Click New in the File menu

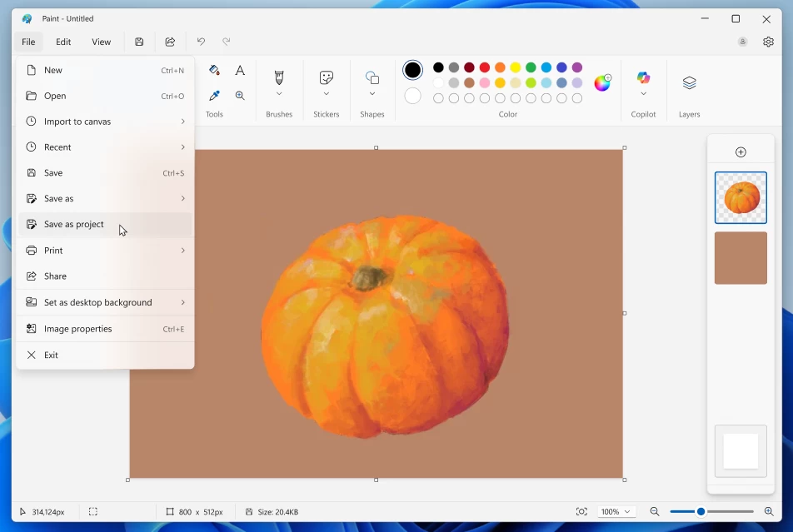click(x=51, y=70)
